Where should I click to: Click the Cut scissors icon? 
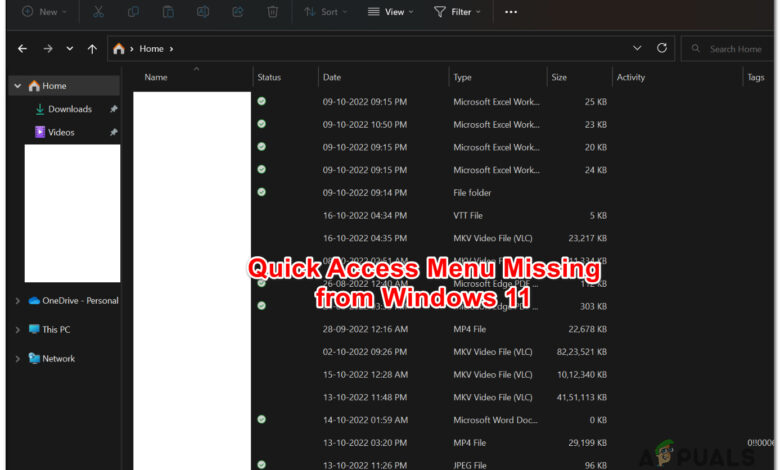(98, 12)
